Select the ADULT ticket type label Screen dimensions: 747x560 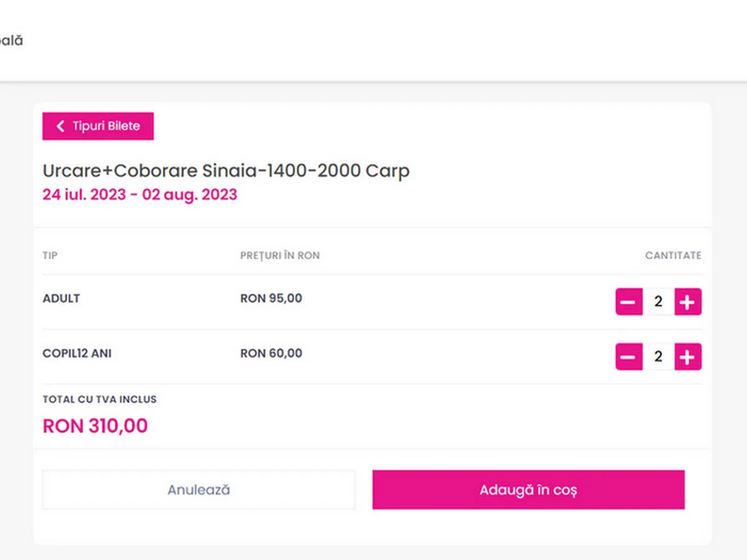point(61,299)
